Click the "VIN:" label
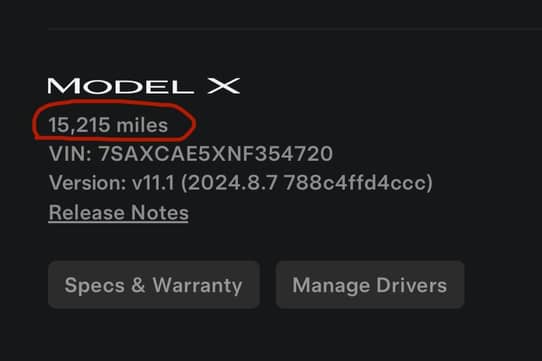Image resolution: width=542 pixels, height=361 pixels. coord(70,154)
